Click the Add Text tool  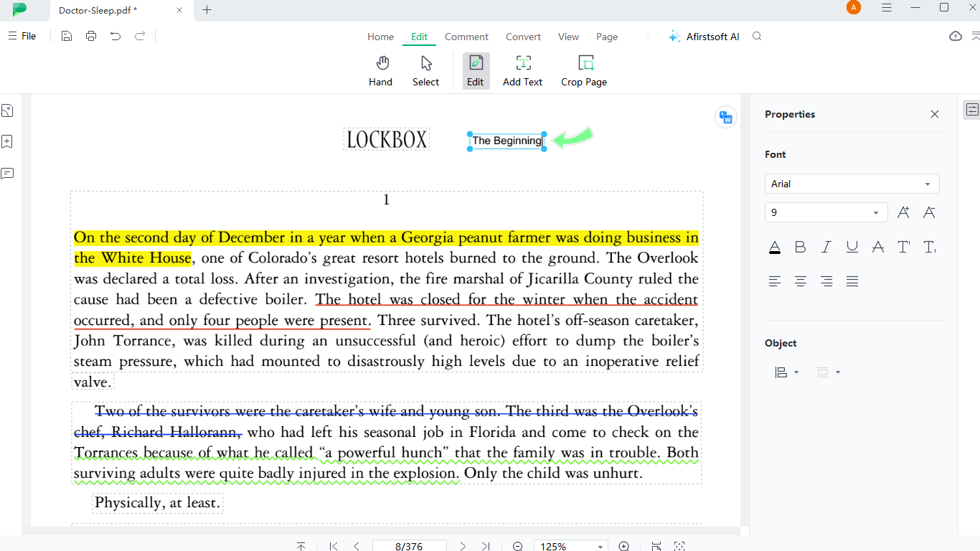click(x=522, y=71)
